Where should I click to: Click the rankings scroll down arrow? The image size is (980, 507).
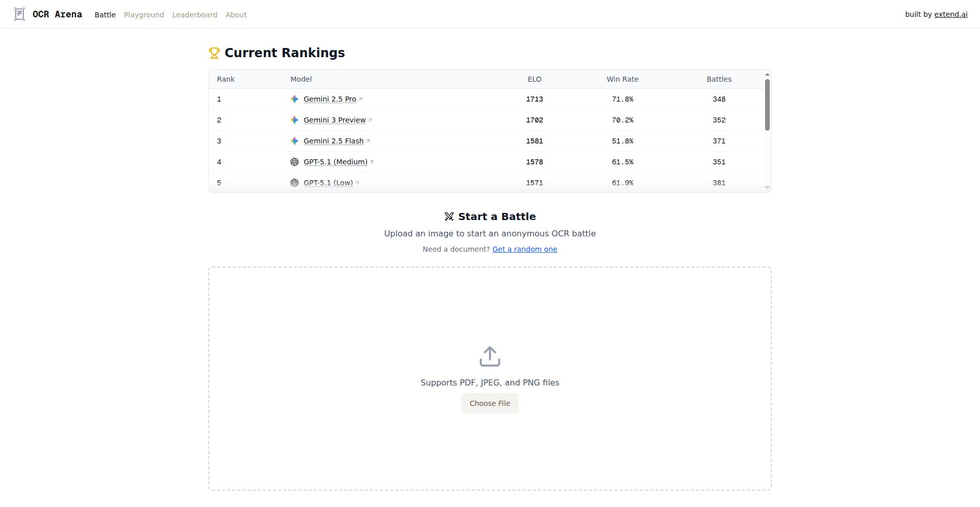(767, 187)
